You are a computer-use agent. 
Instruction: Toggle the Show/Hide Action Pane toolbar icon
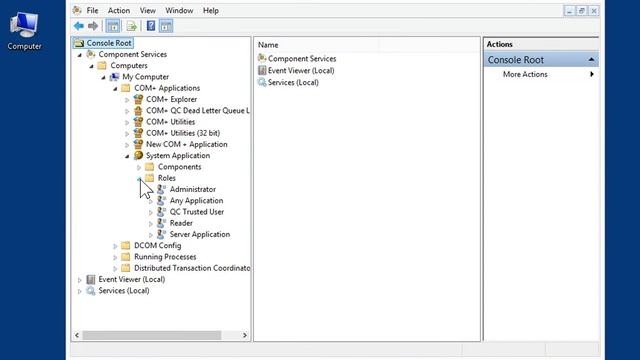(166, 26)
